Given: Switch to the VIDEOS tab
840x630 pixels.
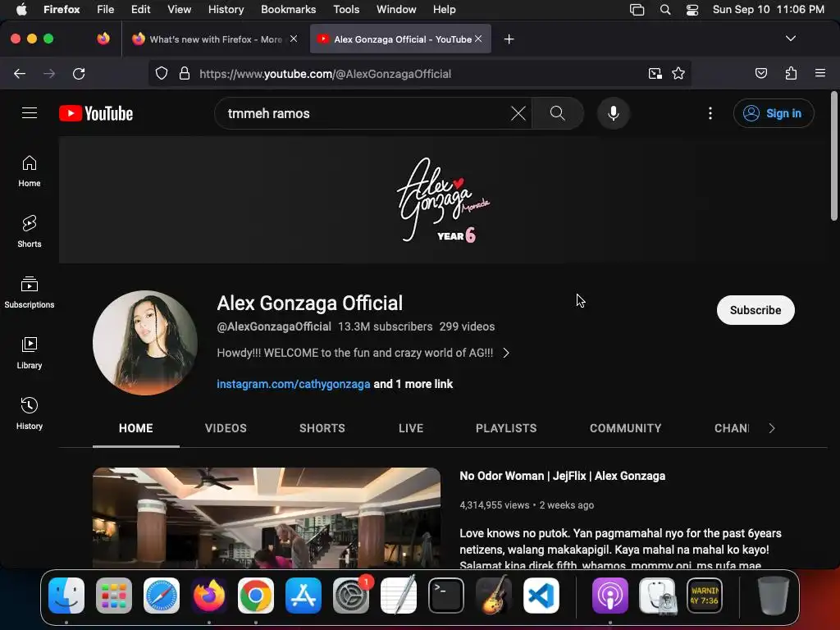Looking at the screenshot, I should (x=226, y=428).
